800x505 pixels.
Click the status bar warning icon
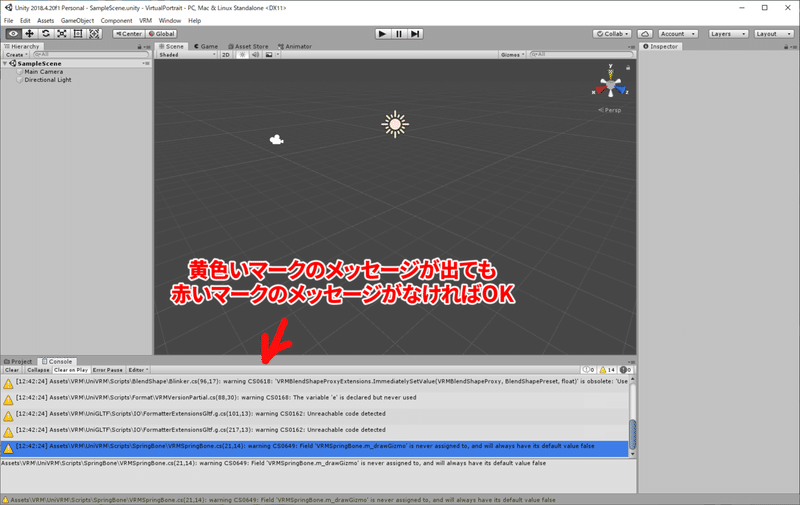(x=5, y=500)
